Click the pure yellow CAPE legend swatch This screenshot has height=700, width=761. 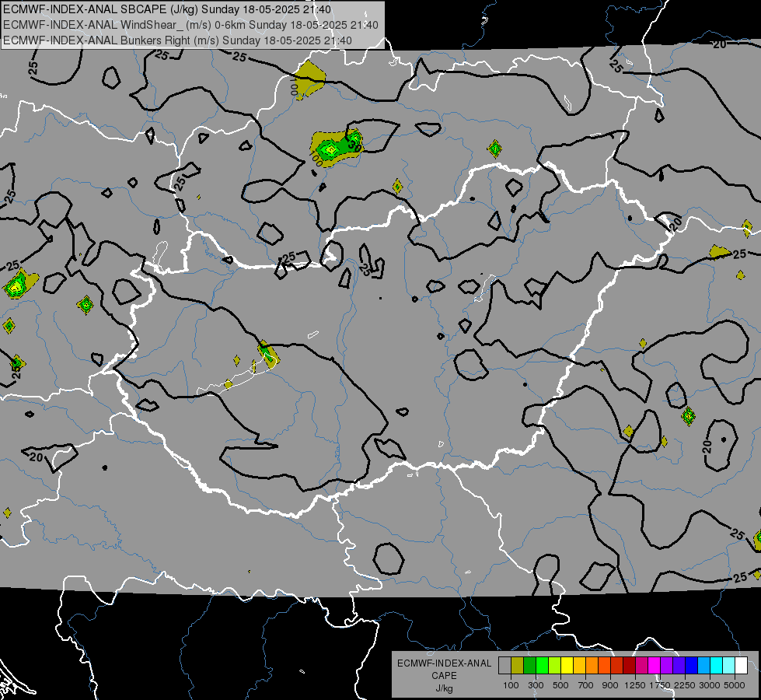point(567,665)
